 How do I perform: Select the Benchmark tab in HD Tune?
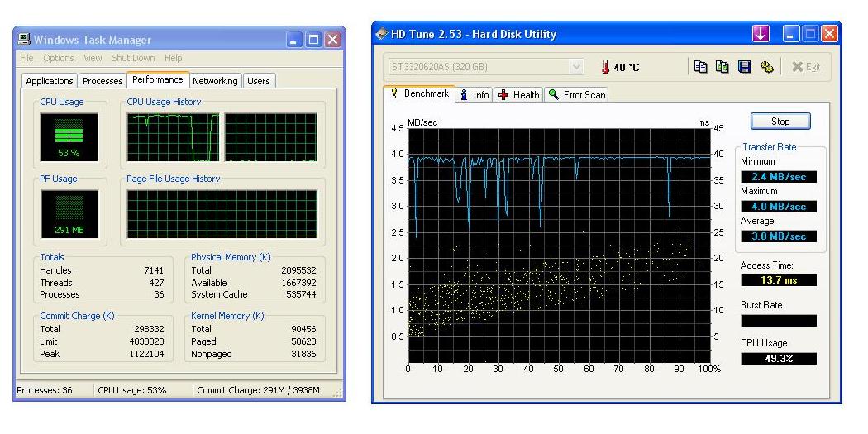(419, 93)
